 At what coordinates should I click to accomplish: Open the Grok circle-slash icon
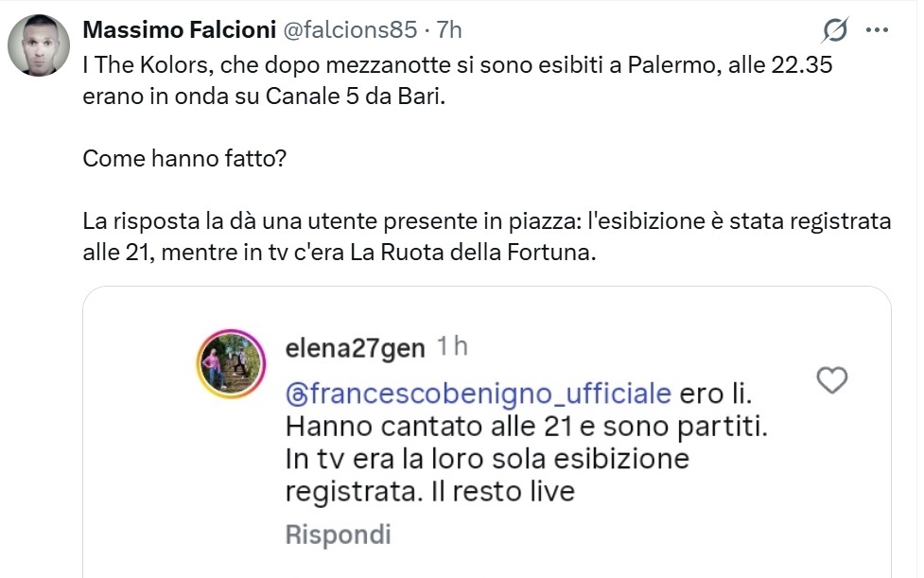tap(835, 31)
